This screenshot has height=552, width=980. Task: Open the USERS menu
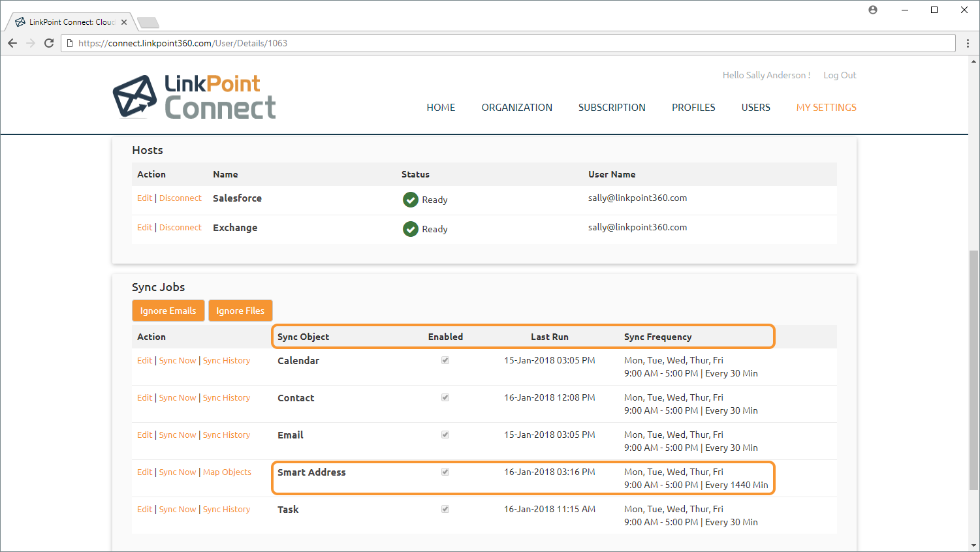pyautogui.click(x=756, y=108)
